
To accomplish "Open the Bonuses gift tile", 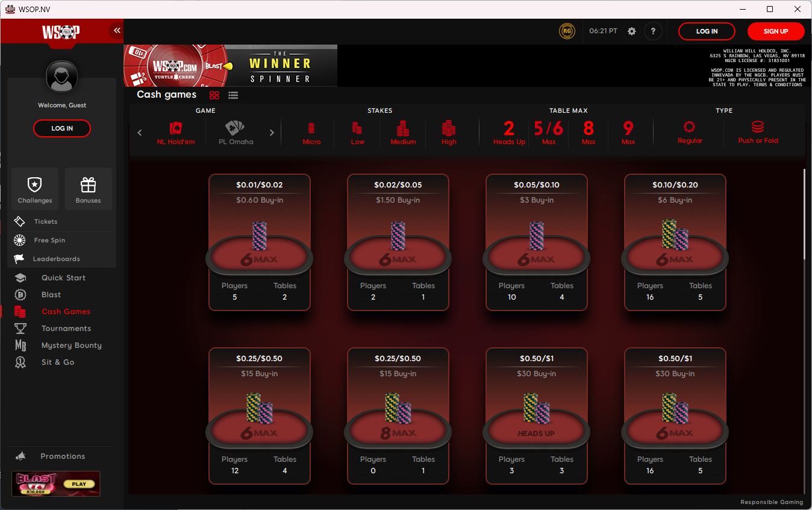I will pyautogui.click(x=89, y=189).
